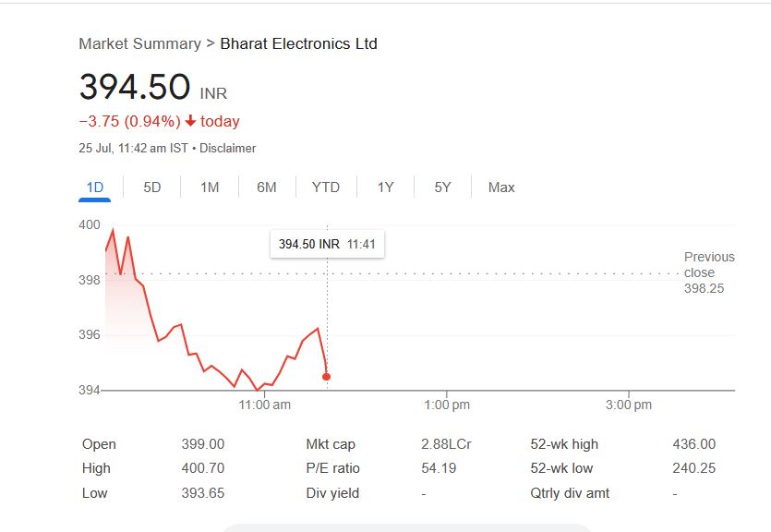The width and height of the screenshot is (771, 532).
Task: Switch to the 6M range tab
Action: 267,187
